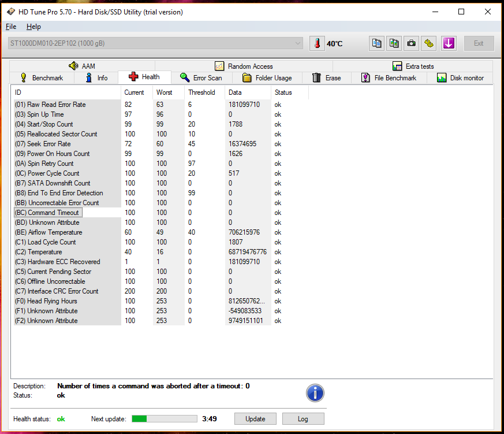The width and height of the screenshot is (504, 434).
Task: Click the Next update progress bar
Action: (165, 418)
